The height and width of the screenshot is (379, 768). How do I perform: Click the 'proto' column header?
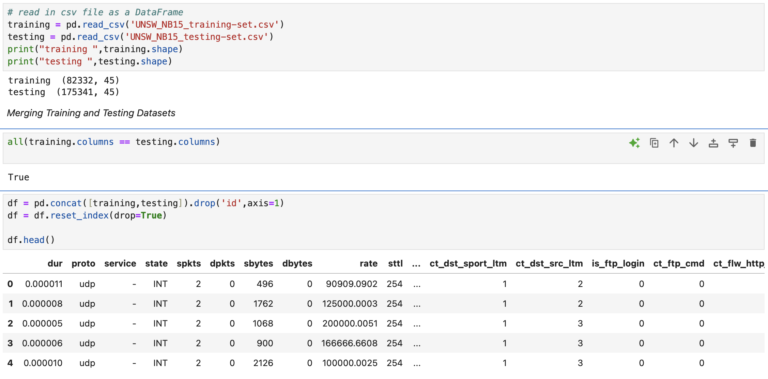click(x=83, y=263)
